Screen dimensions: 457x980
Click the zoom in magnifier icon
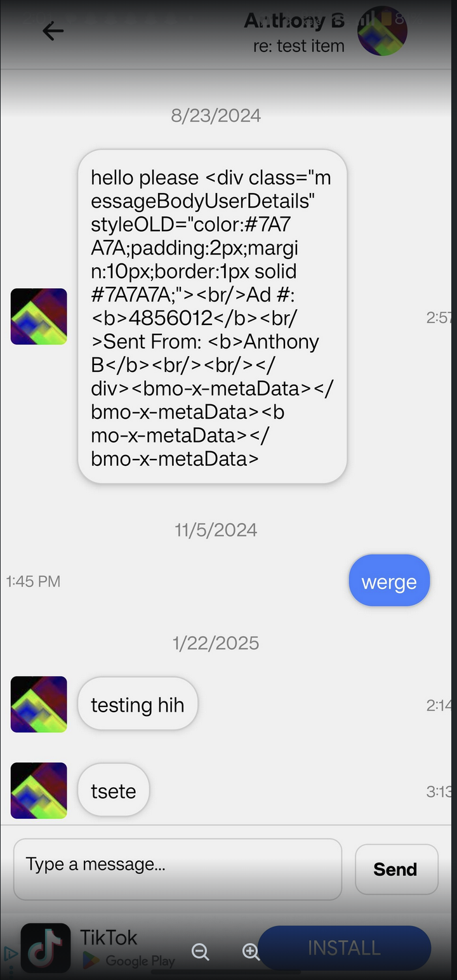pyautogui.click(x=251, y=951)
